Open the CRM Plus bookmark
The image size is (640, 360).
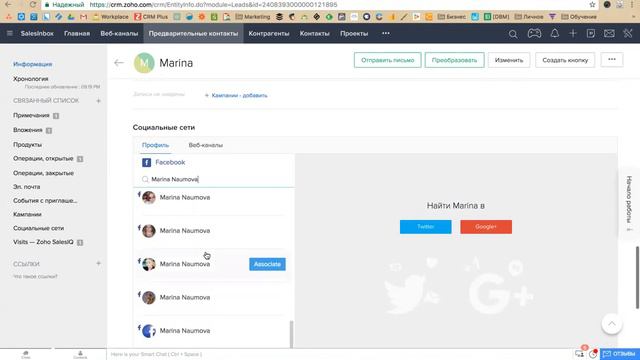click(151, 17)
